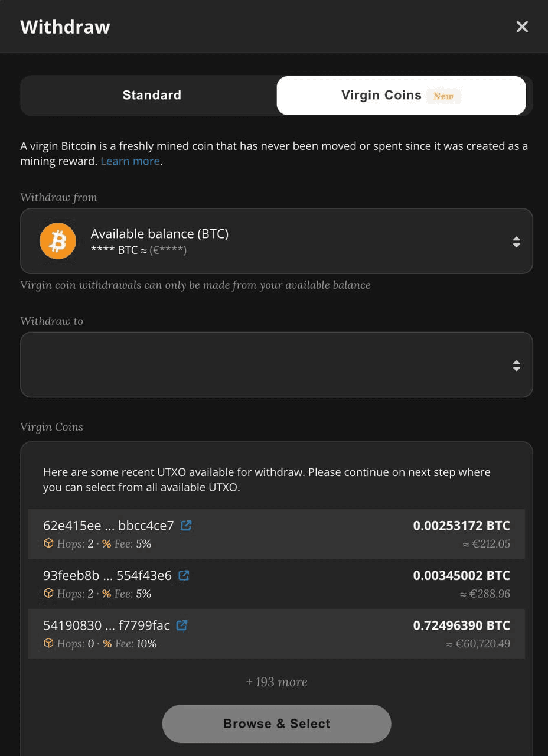Image resolution: width=548 pixels, height=756 pixels.
Task: Switch to the Standard tab
Action: click(x=152, y=95)
